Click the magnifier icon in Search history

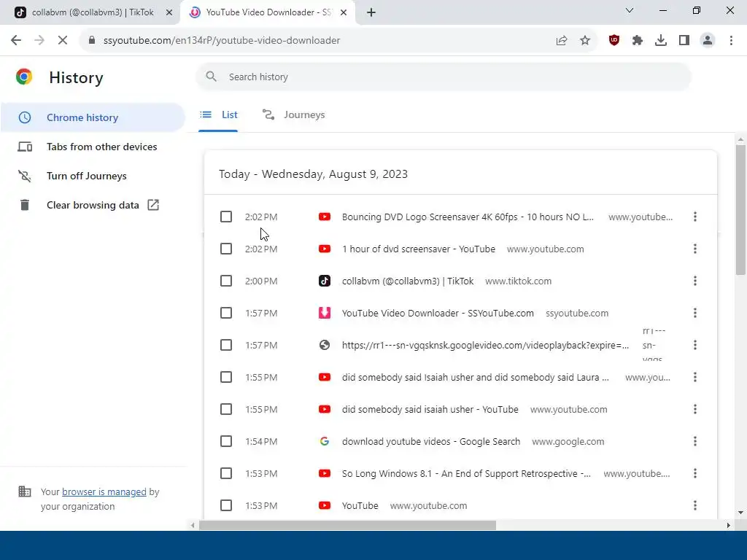pyautogui.click(x=211, y=77)
